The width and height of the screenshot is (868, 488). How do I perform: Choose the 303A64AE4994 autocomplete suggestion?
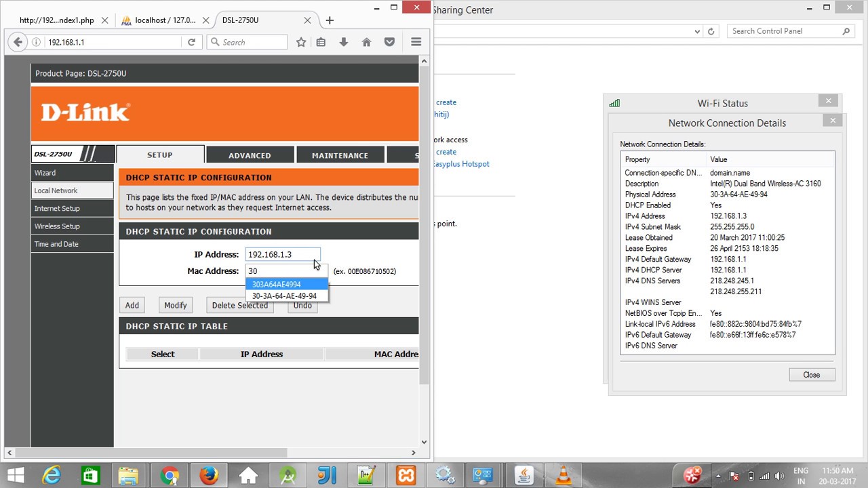(x=287, y=285)
